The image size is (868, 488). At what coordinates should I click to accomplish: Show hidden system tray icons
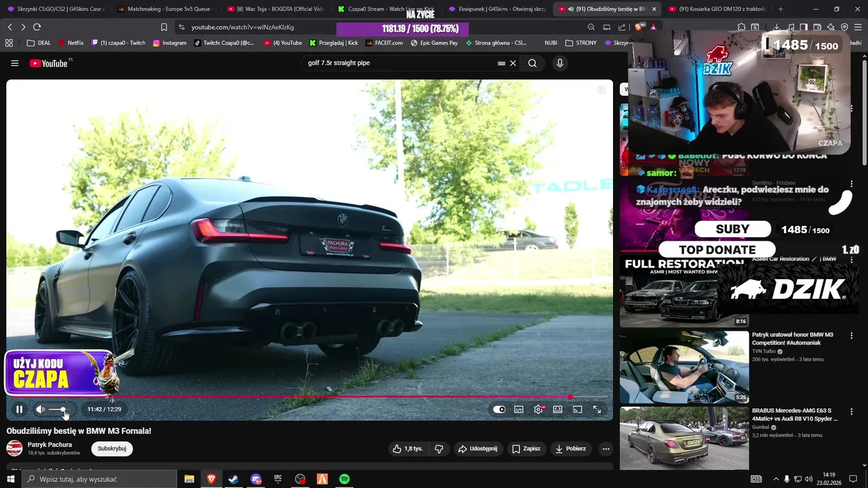click(776, 479)
